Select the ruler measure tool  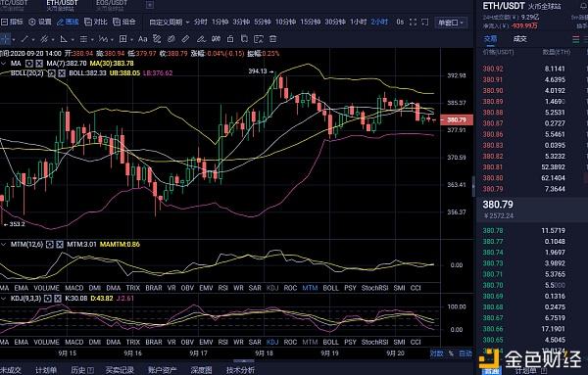185,39
